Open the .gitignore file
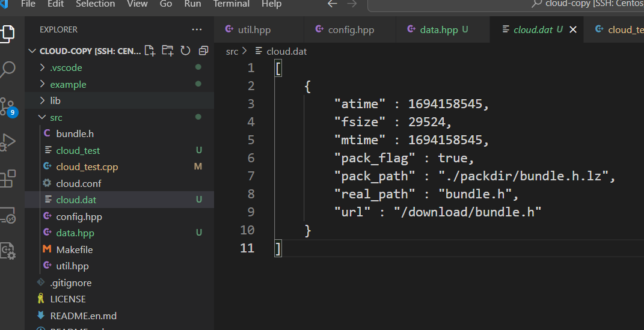Screen dimensions: 644x330 pyautogui.click(x=119, y=283)
